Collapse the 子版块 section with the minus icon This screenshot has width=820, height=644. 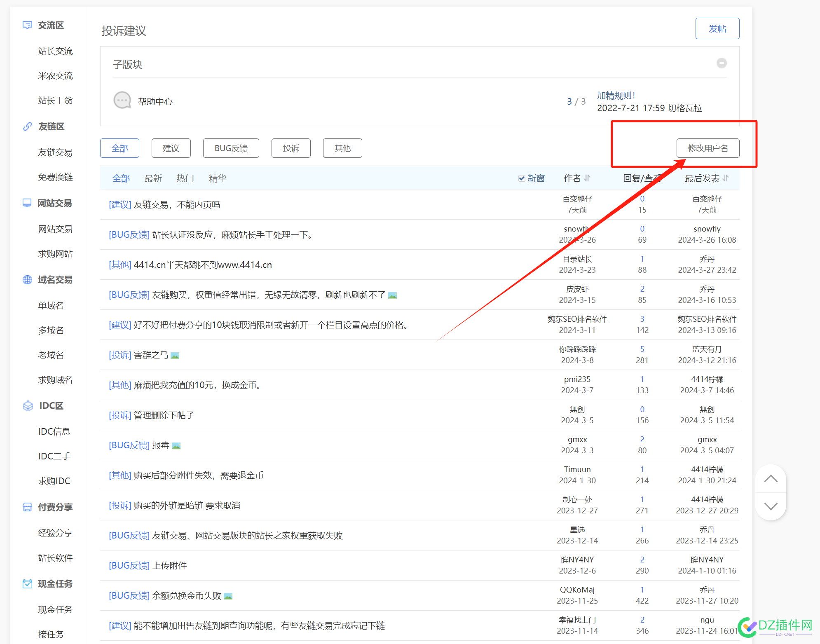pos(722,63)
